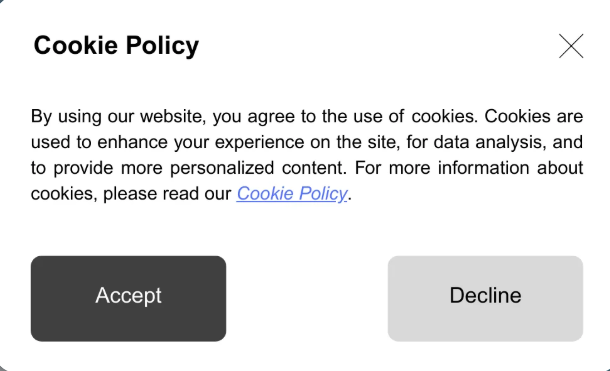610x371 pixels.
Task: Click the cookie description paragraph text
Action: 307,155
